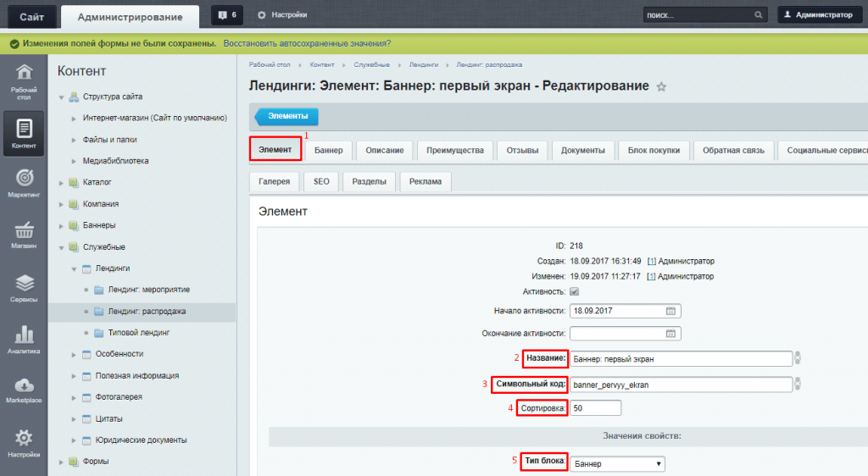Open the Магазин basket icon
Viewport: 868px width, 476px height.
[x=24, y=235]
